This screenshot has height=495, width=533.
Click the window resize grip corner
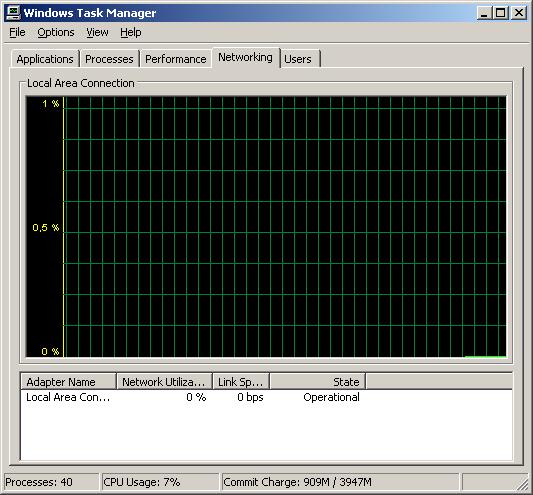pos(523,483)
